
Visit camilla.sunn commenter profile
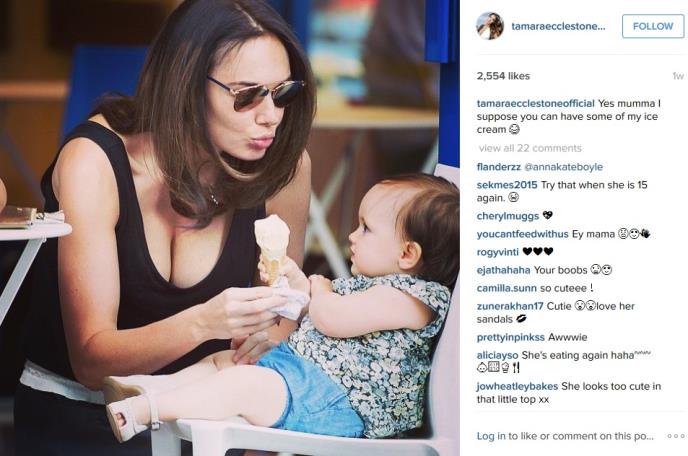click(x=506, y=288)
